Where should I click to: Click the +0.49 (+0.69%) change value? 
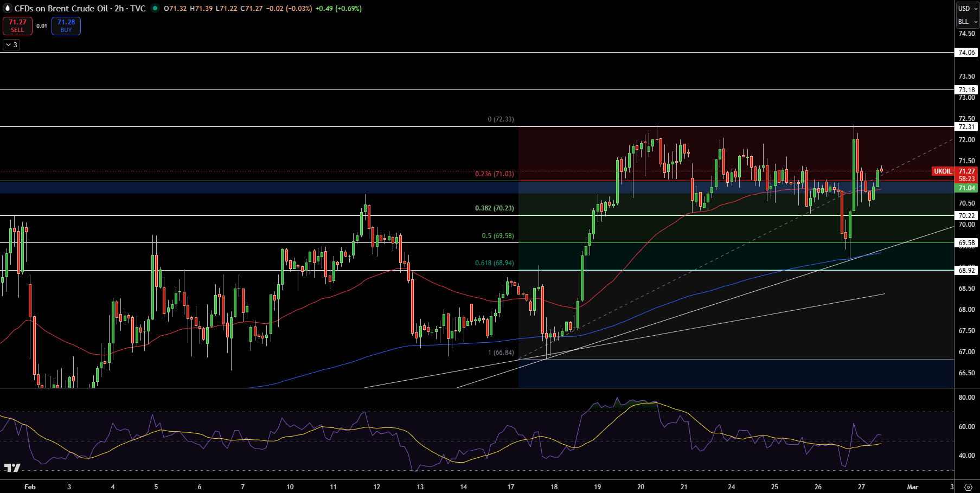click(x=338, y=9)
